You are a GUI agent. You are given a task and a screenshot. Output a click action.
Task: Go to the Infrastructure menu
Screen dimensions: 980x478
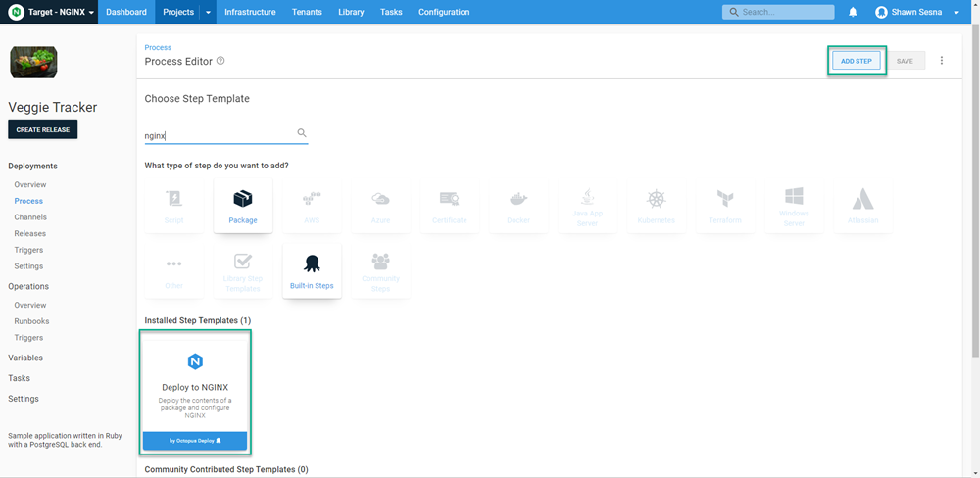click(x=250, y=12)
